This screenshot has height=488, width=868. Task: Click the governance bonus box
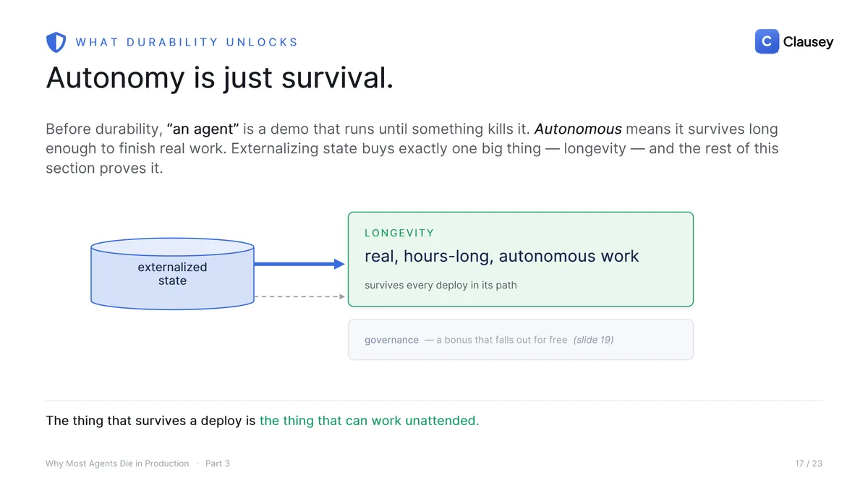coord(521,340)
